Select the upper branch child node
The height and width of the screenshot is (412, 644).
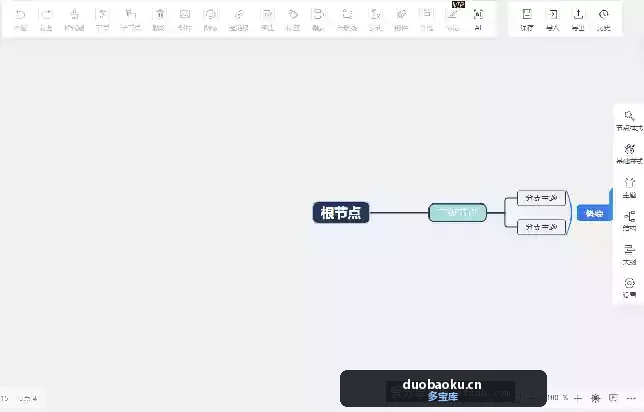pos(541,198)
